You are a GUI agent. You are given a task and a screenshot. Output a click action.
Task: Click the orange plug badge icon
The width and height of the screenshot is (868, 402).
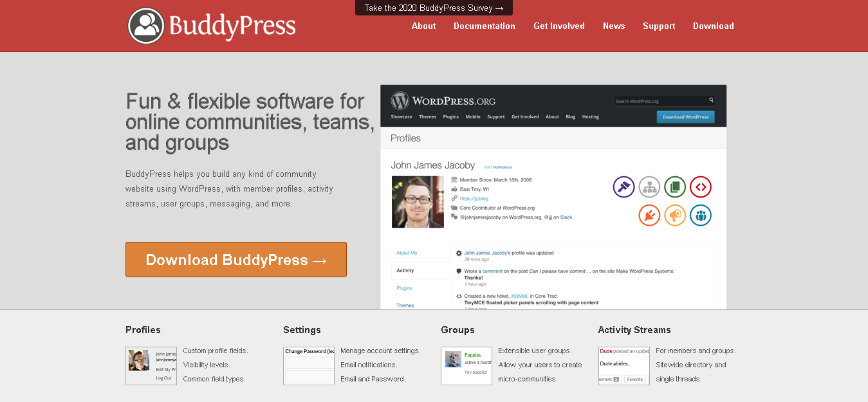(649, 215)
